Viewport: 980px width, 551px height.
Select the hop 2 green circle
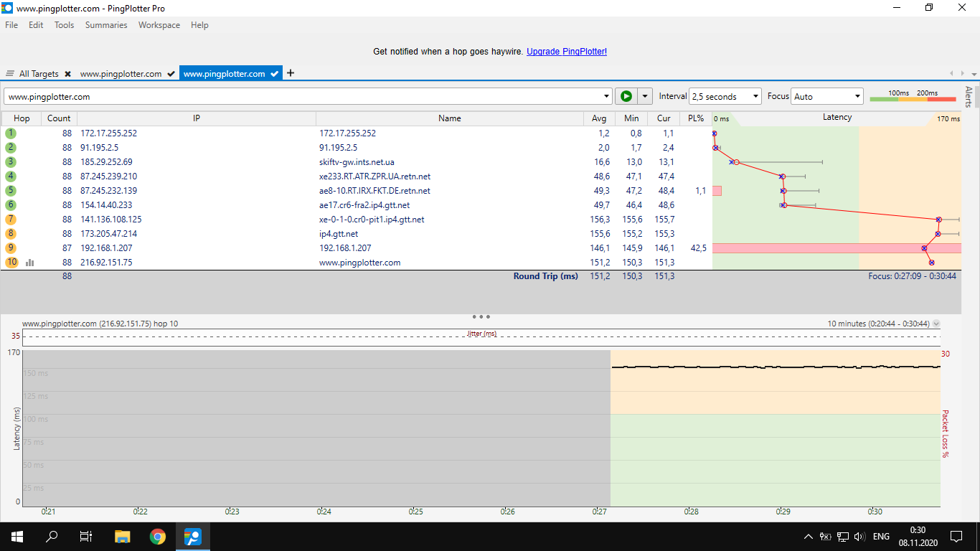pos(11,148)
